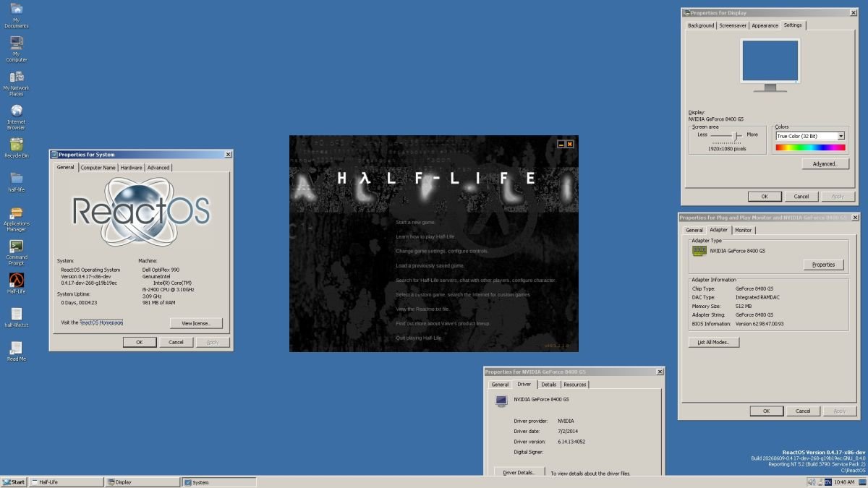
Task: Switch to the Appearance tab
Action: pyautogui.click(x=765, y=25)
